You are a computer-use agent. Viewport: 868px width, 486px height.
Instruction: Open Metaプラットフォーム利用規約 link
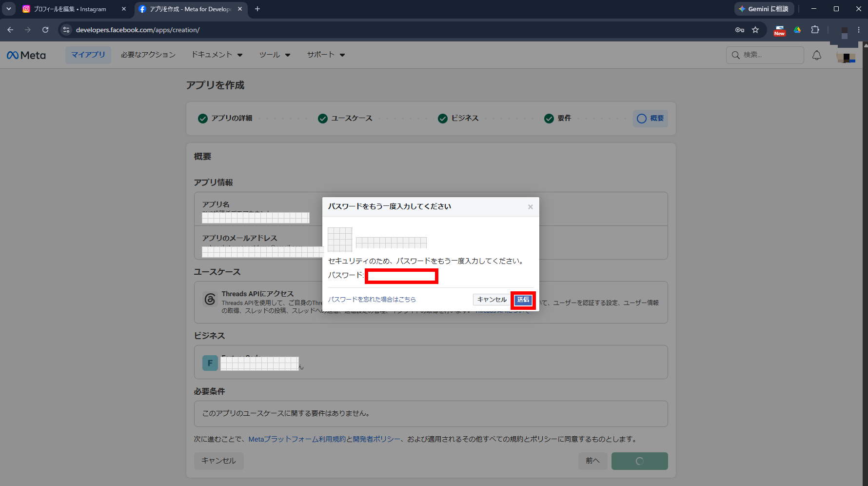point(297,439)
